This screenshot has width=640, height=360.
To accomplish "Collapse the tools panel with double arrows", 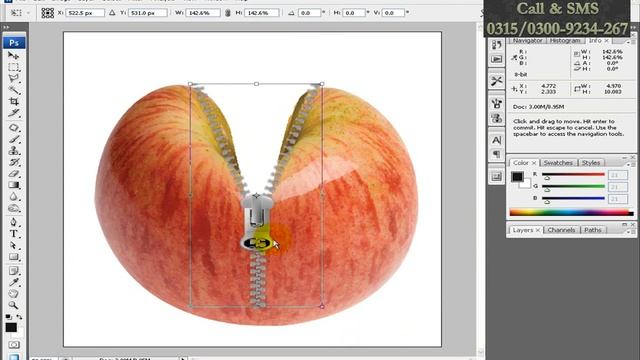I will click(6, 27).
